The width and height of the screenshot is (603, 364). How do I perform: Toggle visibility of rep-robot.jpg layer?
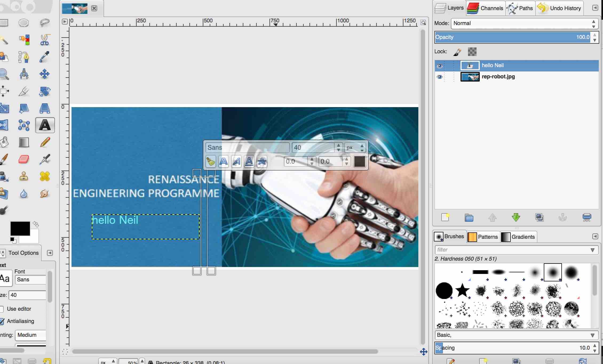440,77
